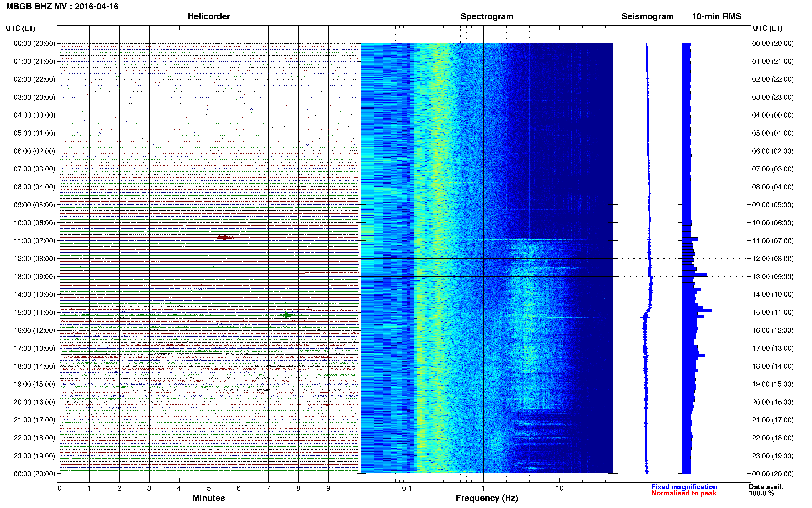Click left time label '04:00 (00:00)'

(34, 115)
